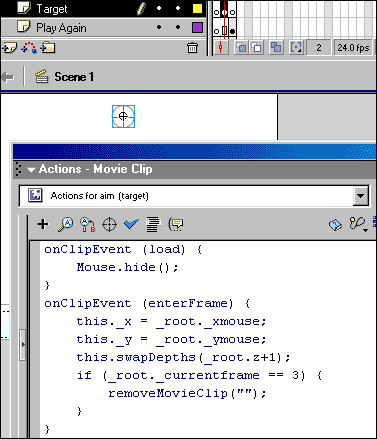Add a motion guide layer
Viewport: 377px width, 439px height.
(29, 48)
